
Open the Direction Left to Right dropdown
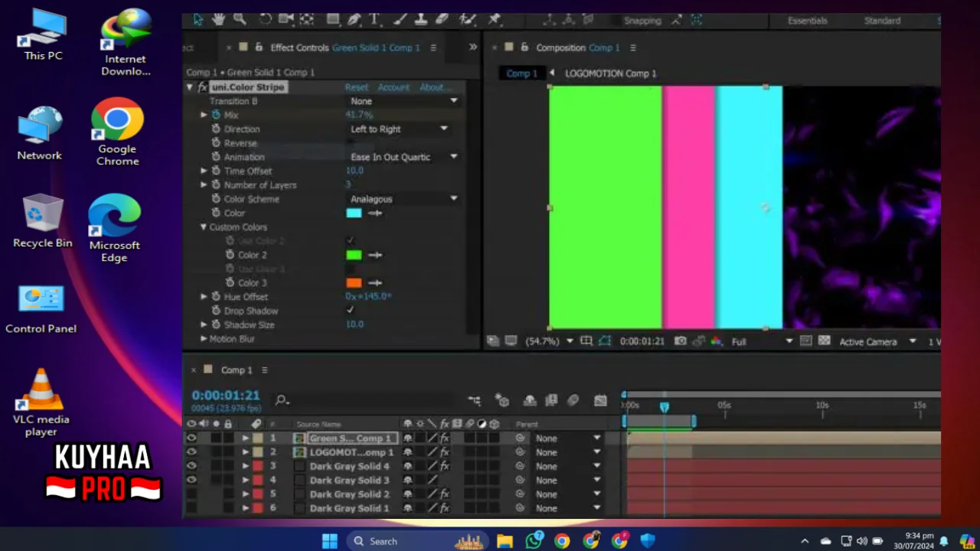(399, 129)
